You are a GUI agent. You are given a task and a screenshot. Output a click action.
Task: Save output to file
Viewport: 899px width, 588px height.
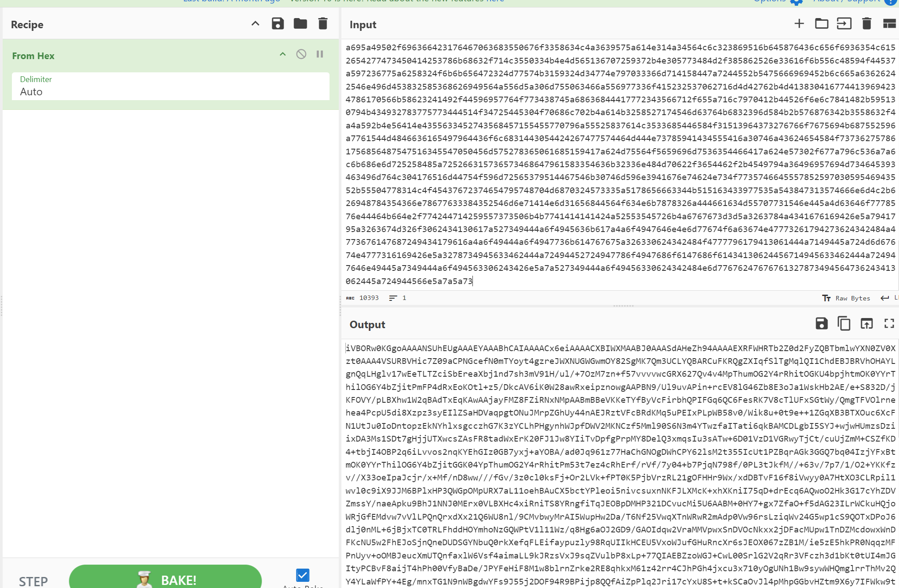click(821, 324)
